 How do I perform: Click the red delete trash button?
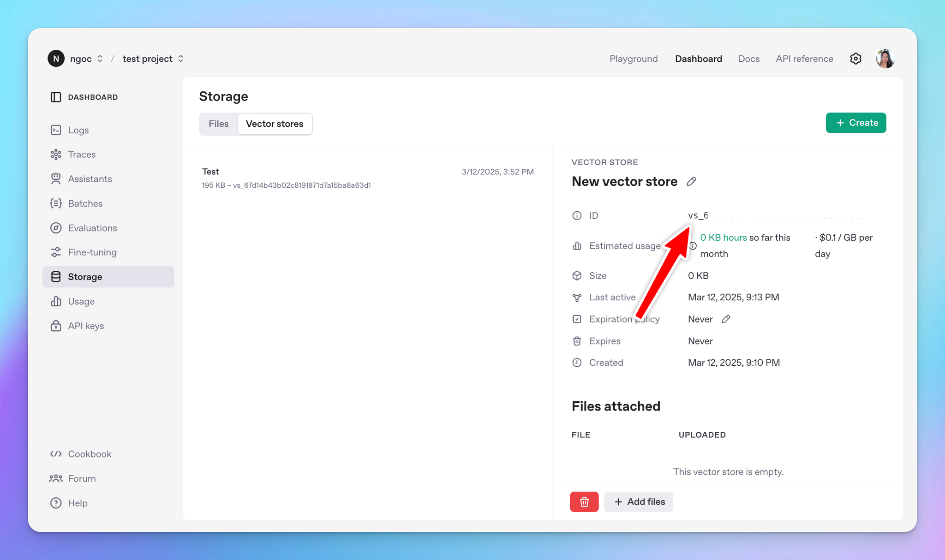(x=584, y=501)
